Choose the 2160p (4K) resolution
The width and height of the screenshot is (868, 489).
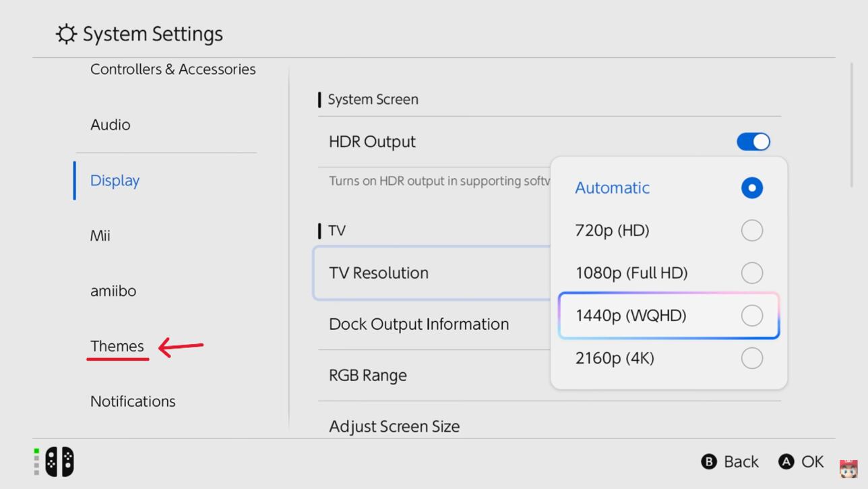point(751,358)
